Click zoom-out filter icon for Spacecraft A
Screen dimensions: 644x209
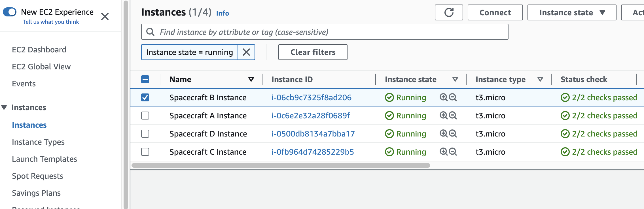point(453,116)
